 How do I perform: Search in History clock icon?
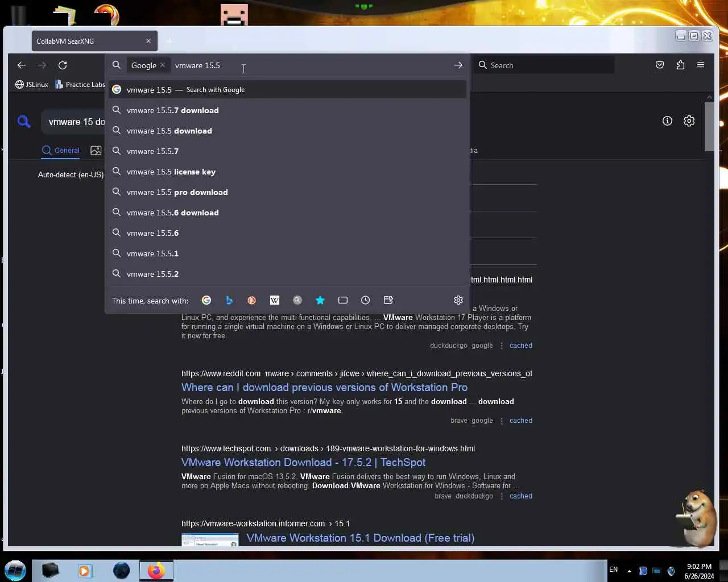coord(366,300)
